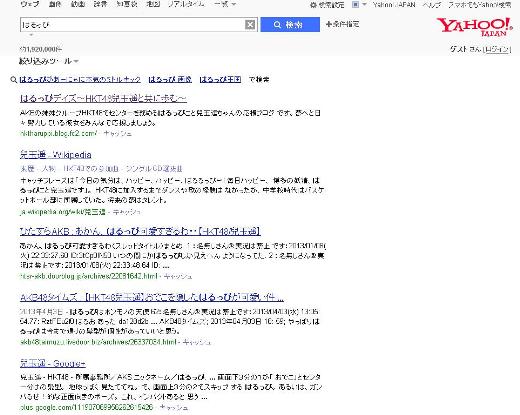Viewport: 520px width, 415px height.
Task: Open the AKB48タイムズ result title
Action: (x=152, y=297)
